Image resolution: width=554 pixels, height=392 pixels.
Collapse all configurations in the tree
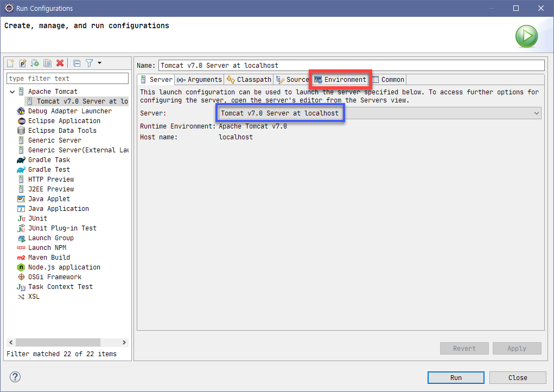coord(77,63)
